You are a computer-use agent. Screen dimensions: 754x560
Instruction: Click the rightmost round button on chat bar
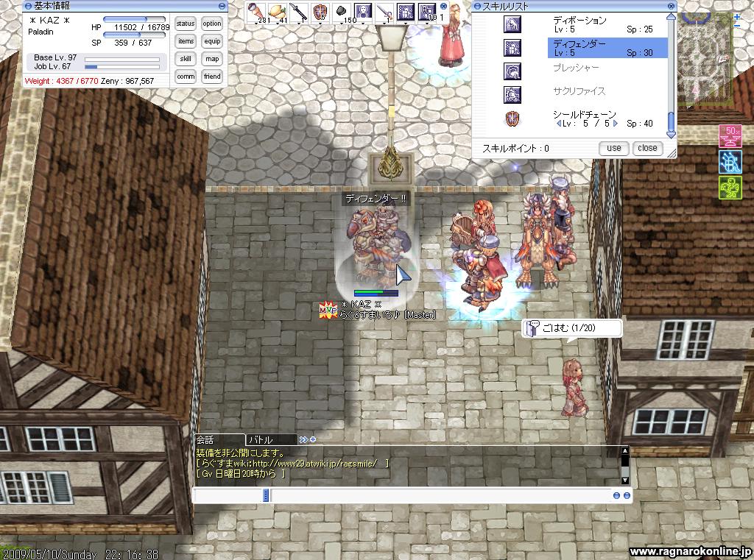627,495
